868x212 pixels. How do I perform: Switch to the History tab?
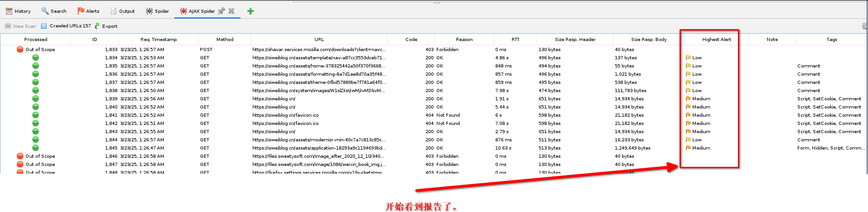tap(18, 11)
